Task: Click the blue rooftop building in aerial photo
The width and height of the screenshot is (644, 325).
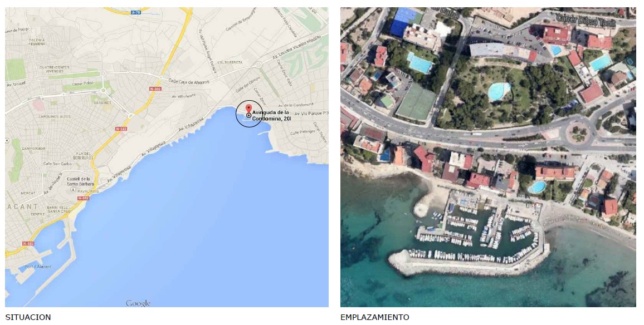Action: point(406,21)
